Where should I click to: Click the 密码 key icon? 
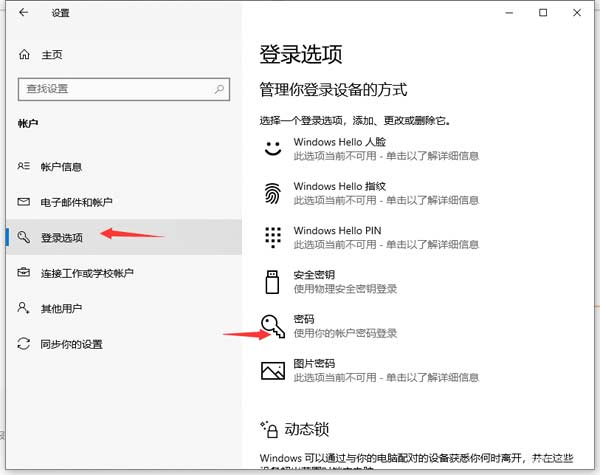(273, 326)
